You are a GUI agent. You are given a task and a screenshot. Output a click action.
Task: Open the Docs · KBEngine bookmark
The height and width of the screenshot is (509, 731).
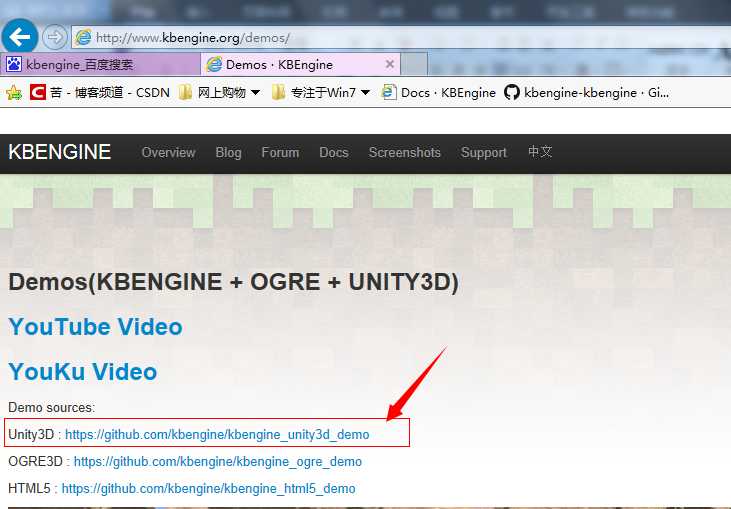click(x=439, y=92)
